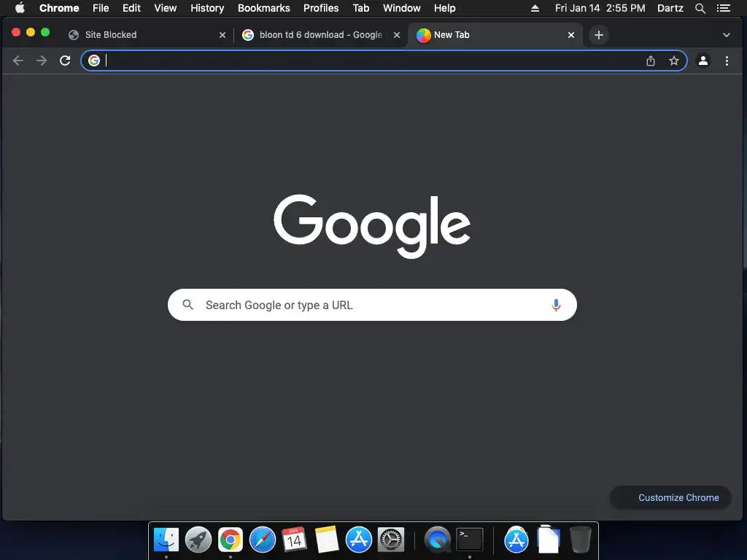
Task: Open the History menu
Action: [207, 8]
